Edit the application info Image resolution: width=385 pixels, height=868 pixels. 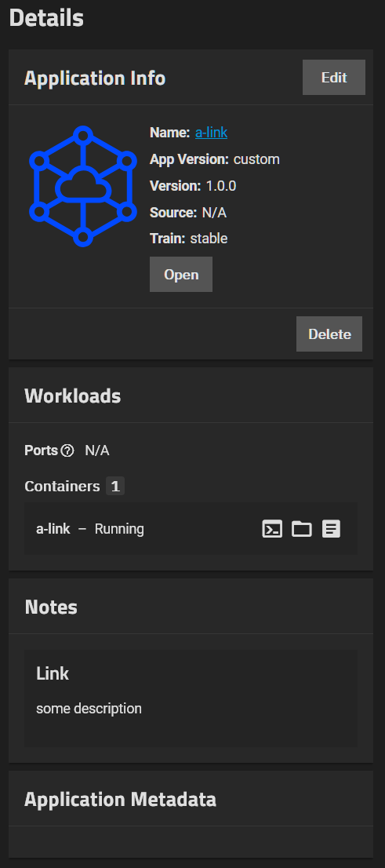point(334,78)
